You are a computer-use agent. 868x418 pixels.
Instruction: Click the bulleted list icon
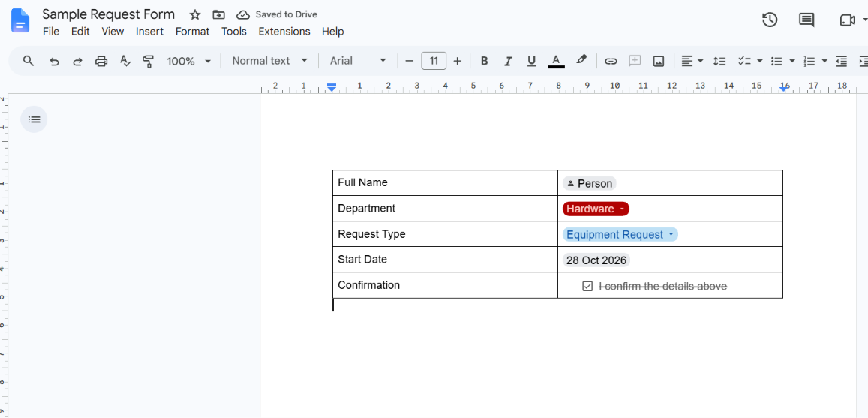tap(776, 61)
